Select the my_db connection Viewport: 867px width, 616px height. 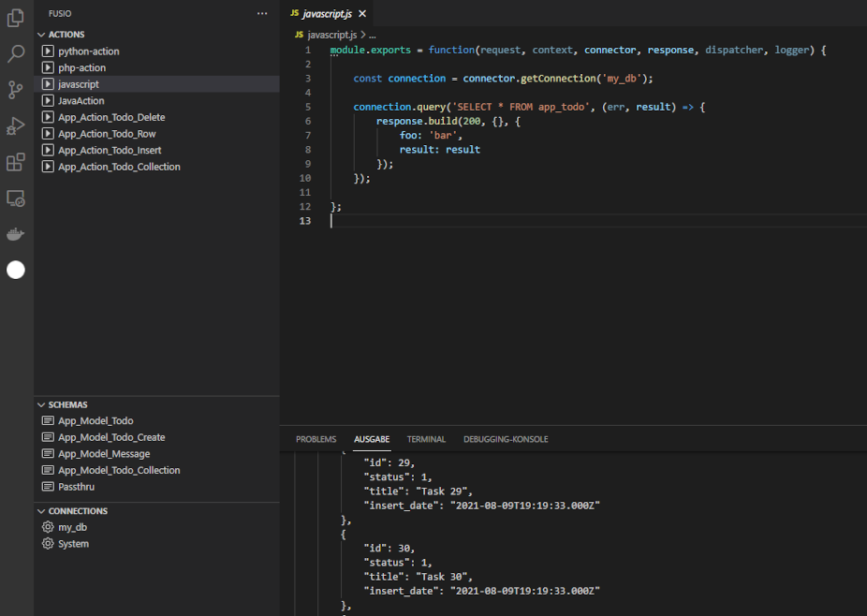tap(72, 527)
